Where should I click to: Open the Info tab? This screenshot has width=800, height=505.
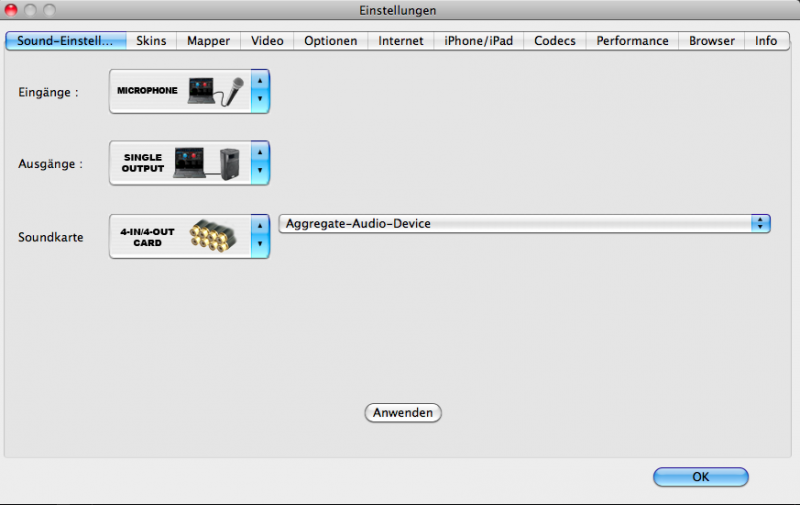point(766,41)
